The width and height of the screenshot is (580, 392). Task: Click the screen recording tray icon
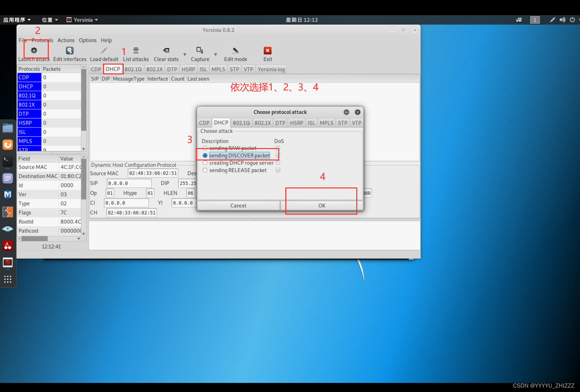519,20
